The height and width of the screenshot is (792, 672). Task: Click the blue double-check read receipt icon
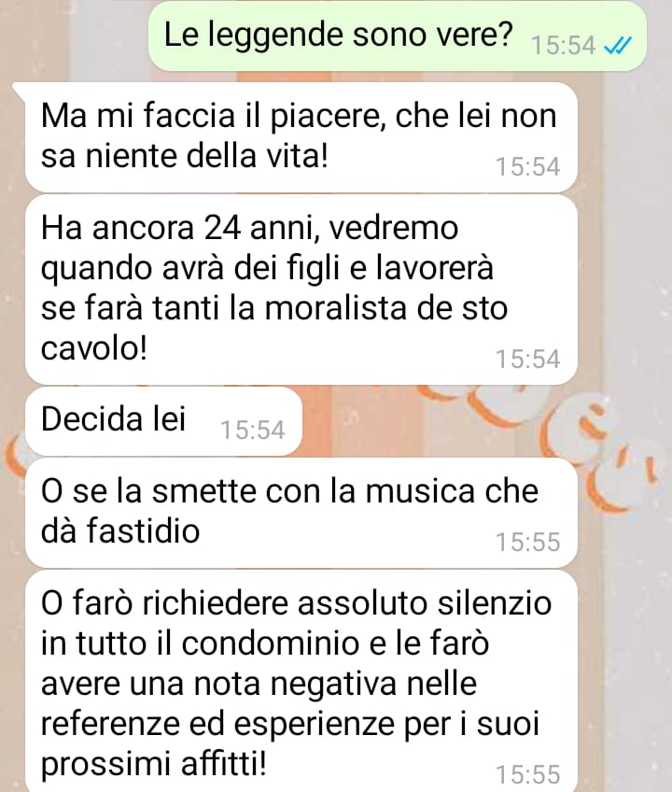tap(618, 46)
